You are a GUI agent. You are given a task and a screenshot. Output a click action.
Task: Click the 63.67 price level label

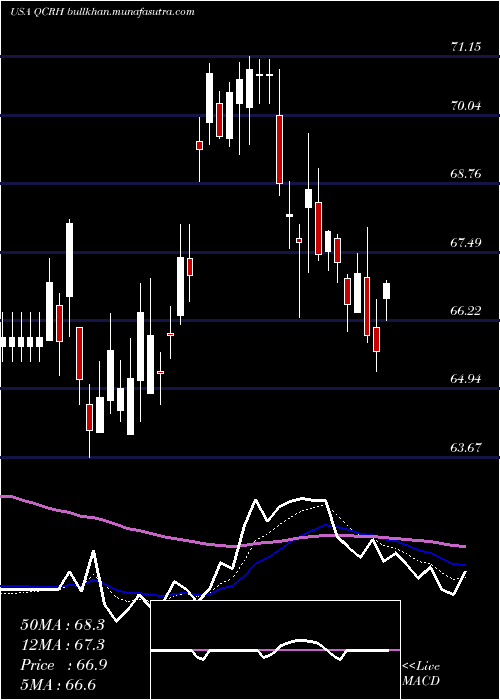[466, 447]
